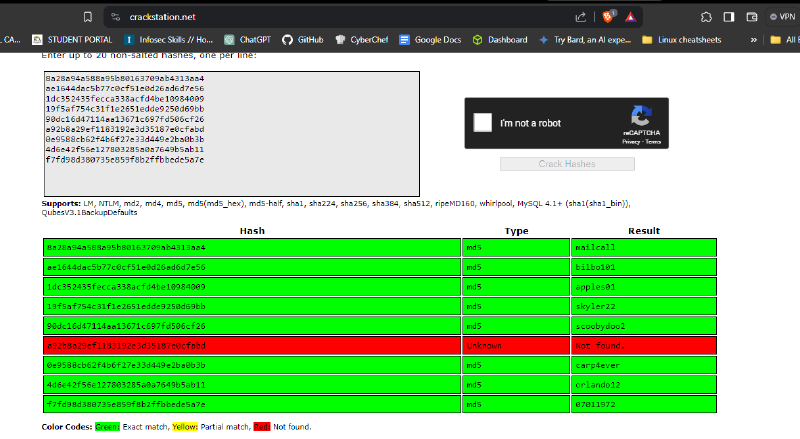Click the Result column header
The image size is (800, 439).
[644, 231]
